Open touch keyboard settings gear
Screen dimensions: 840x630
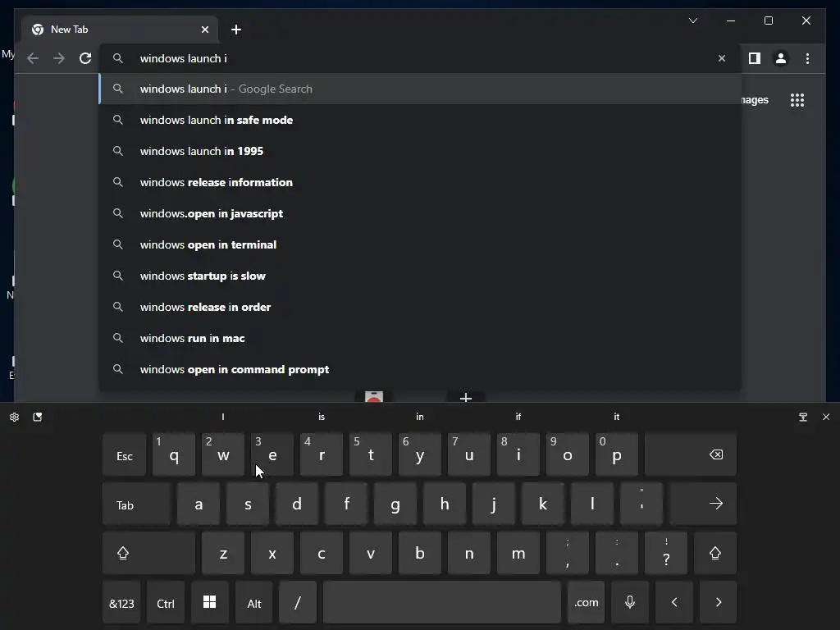click(15, 417)
